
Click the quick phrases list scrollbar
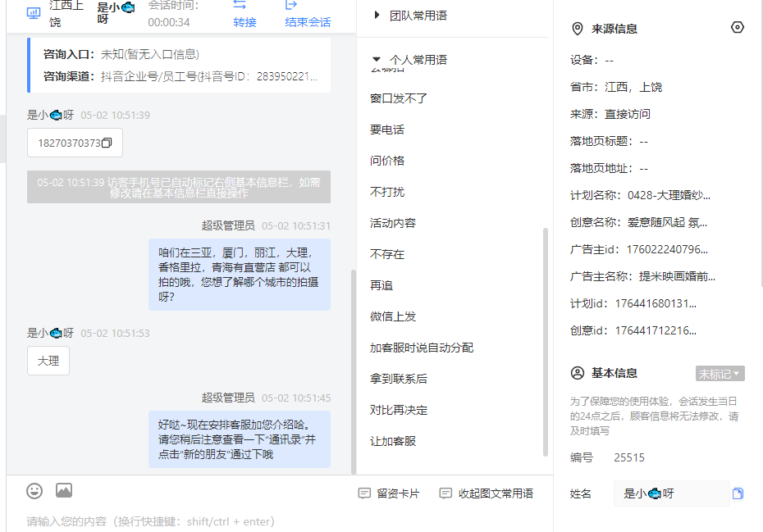[x=545, y=342]
